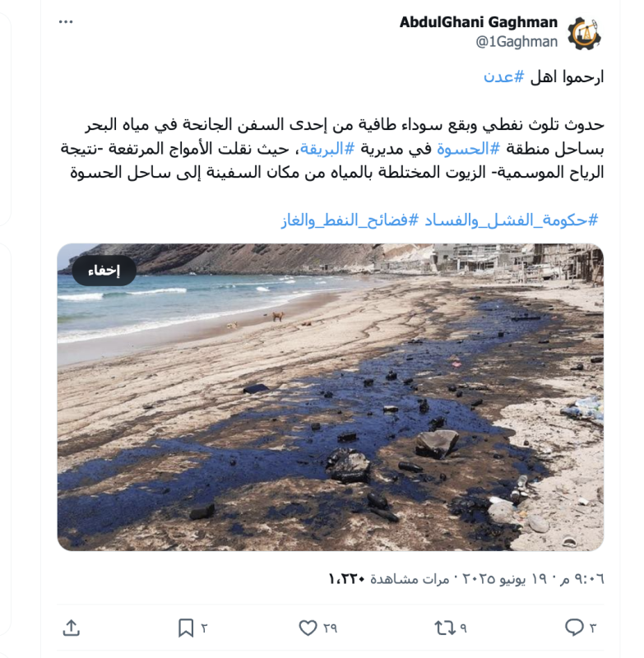This screenshot has height=658, width=644.
Task: Open the three-dot more options menu
Action: tap(66, 22)
